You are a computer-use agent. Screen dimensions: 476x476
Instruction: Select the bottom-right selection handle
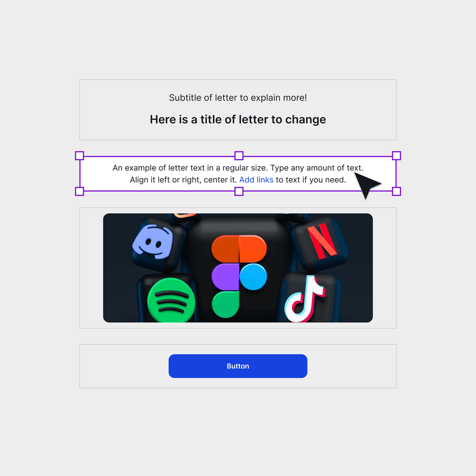pos(397,191)
